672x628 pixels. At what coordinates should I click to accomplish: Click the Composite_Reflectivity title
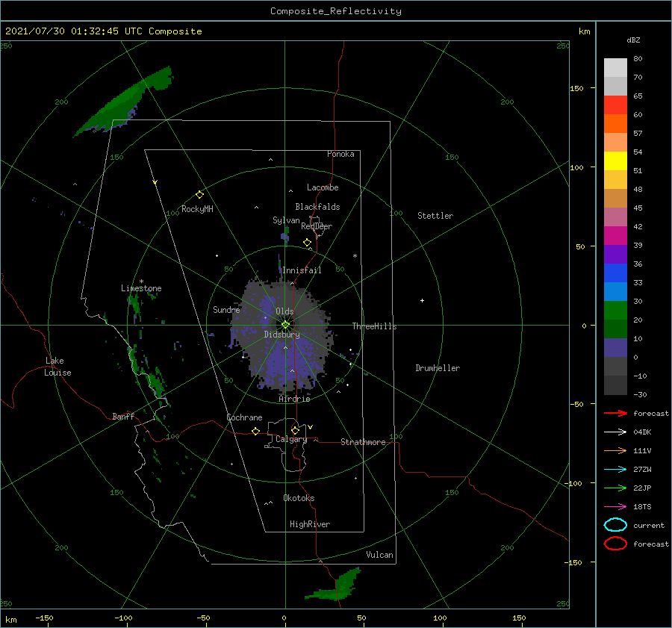[336, 11]
